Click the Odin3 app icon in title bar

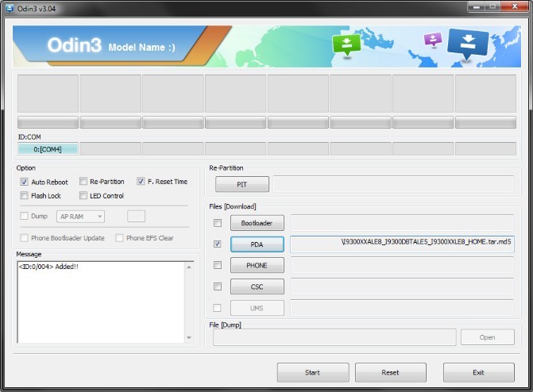[9, 8]
